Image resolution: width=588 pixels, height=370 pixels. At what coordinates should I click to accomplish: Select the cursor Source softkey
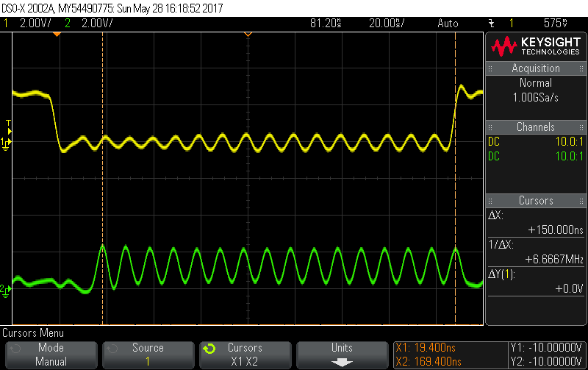click(148, 355)
